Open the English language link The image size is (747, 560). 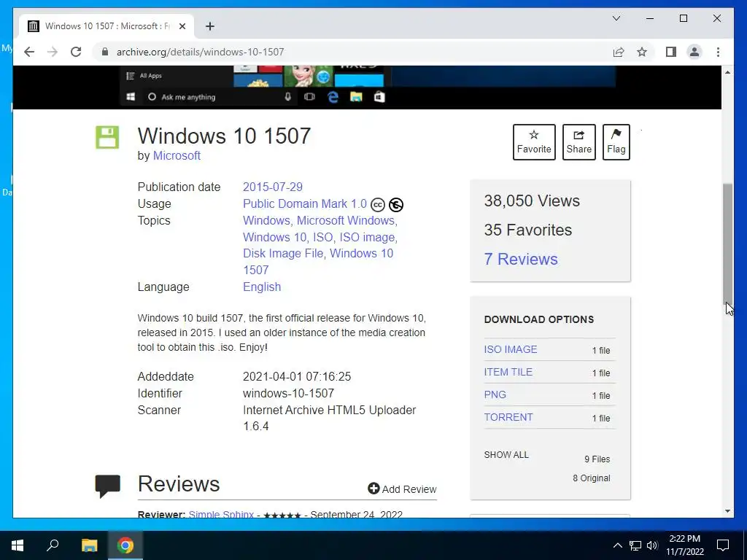point(262,287)
